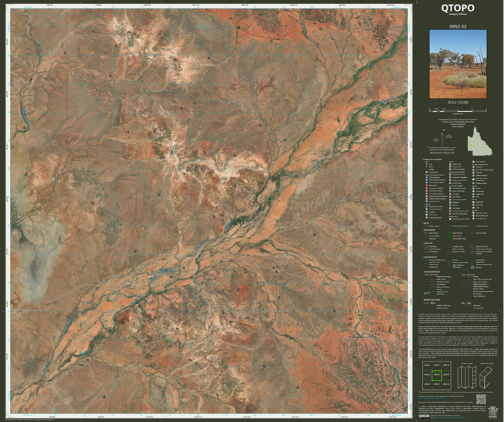Open the outback landscape photo thumbnail
504x422 pixels.
(458, 64)
